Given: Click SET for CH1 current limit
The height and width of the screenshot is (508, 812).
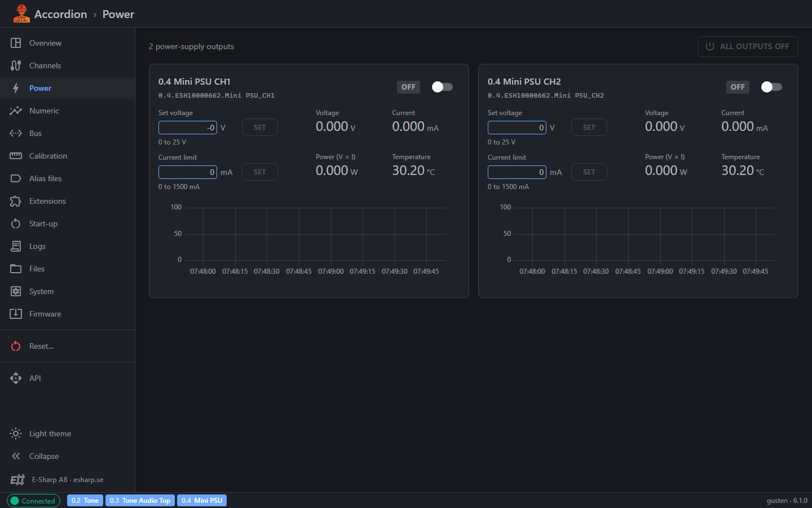Looking at the screenshot, I should (260, 172).
